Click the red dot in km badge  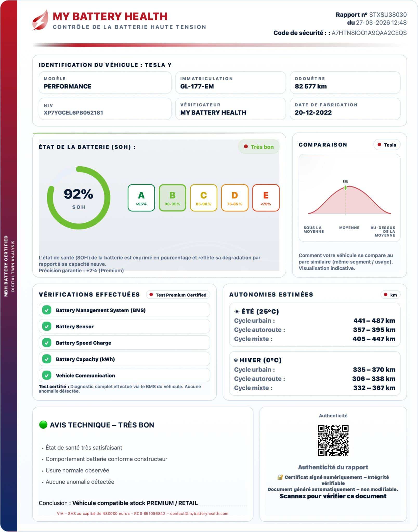click(x=385, y=295)
